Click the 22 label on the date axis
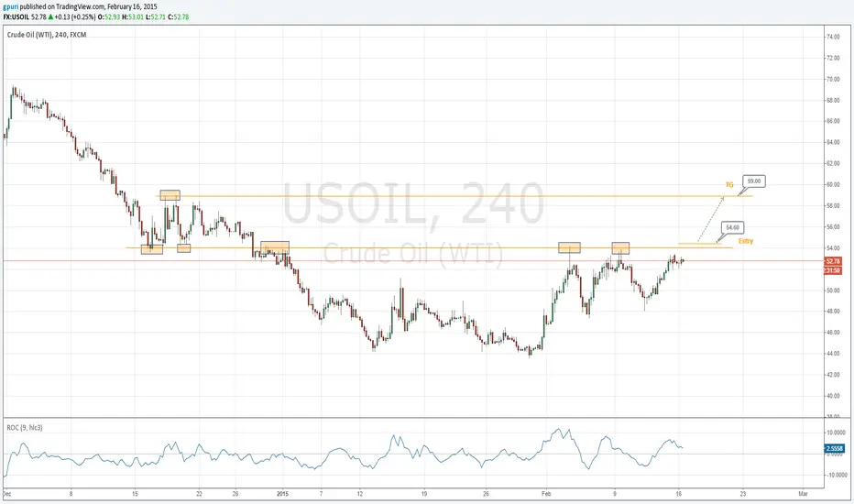The image size is (854, 504). tap(200, 494)
